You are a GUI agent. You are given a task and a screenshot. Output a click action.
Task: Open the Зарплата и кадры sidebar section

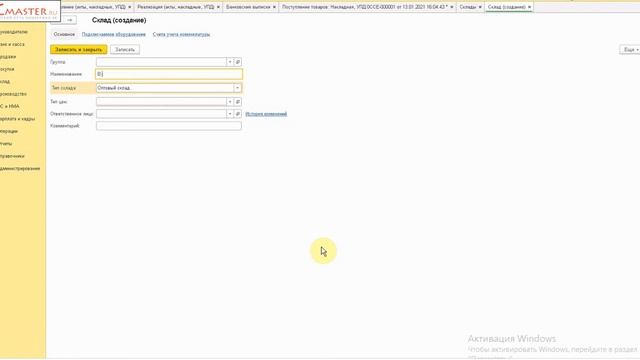18,119
